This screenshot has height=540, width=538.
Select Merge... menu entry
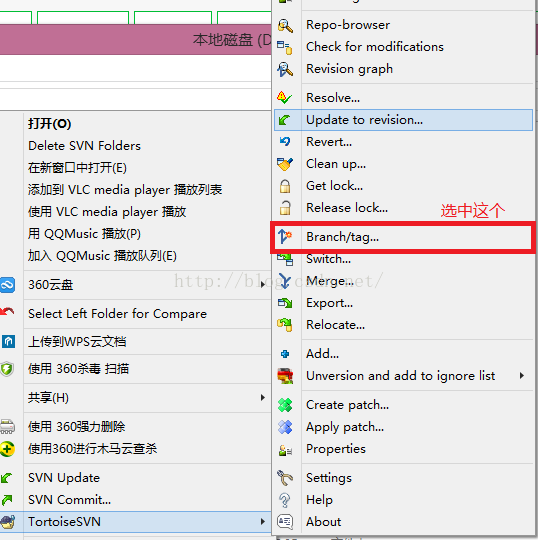(x=330, y=281)
